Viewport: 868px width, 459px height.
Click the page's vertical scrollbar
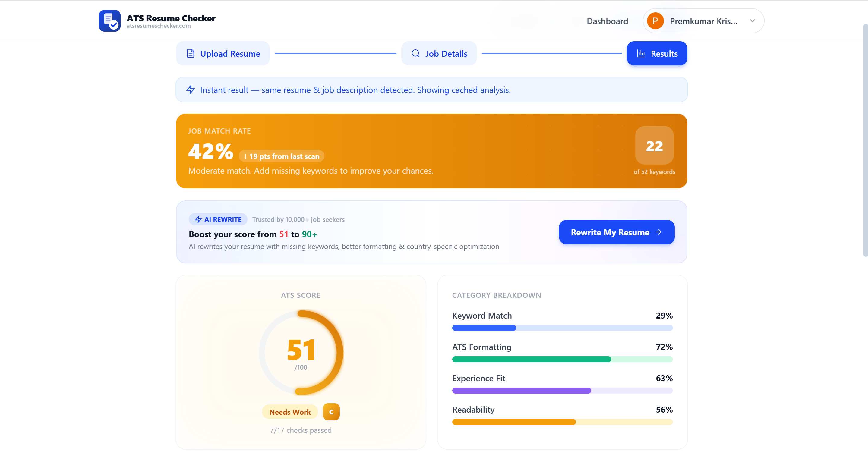[x=865, y=140]
